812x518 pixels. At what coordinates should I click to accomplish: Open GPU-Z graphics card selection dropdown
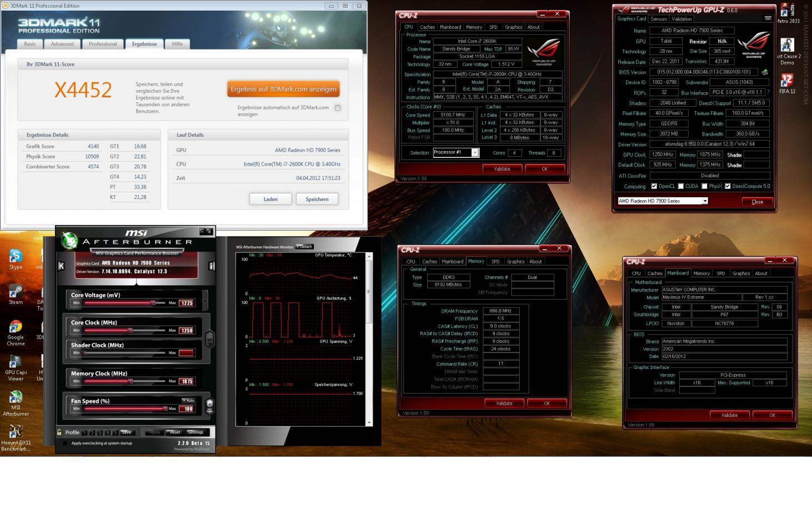tap(705, 201)
